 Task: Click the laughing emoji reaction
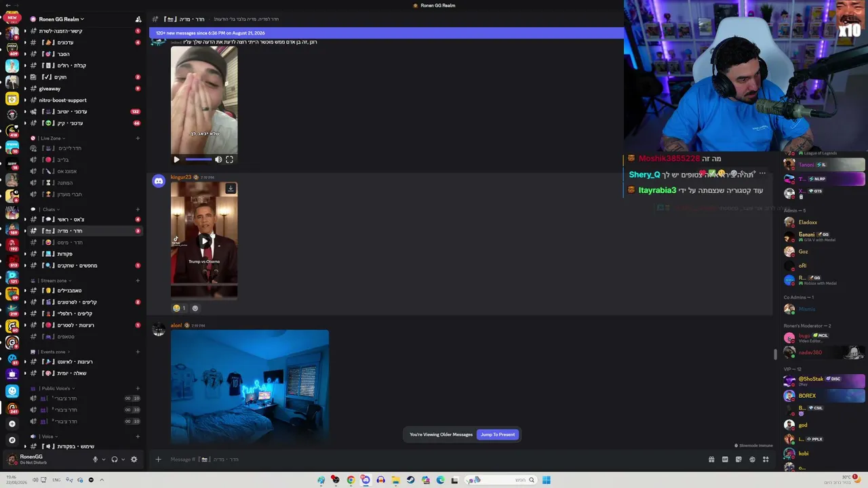click(x=179, y=308)
